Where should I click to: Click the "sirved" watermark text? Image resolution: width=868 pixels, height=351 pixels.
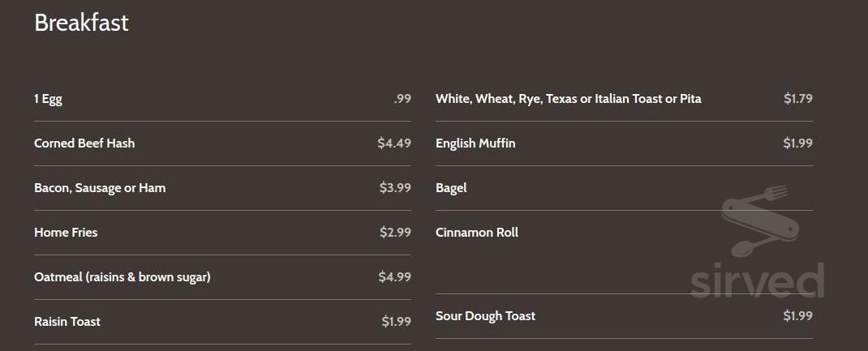coord(757,280)
